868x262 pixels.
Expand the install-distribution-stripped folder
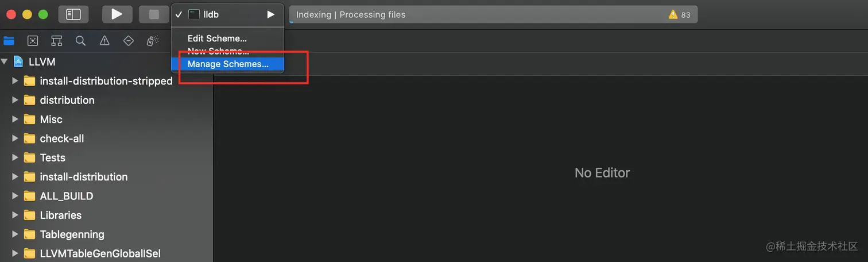15,81
